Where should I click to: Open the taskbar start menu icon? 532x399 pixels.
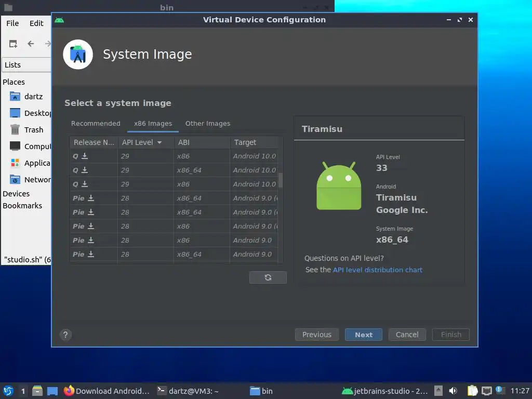point(8,391)
